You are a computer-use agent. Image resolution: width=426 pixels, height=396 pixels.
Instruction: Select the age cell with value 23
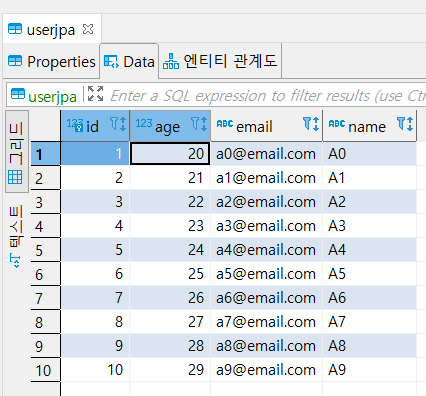170,226
